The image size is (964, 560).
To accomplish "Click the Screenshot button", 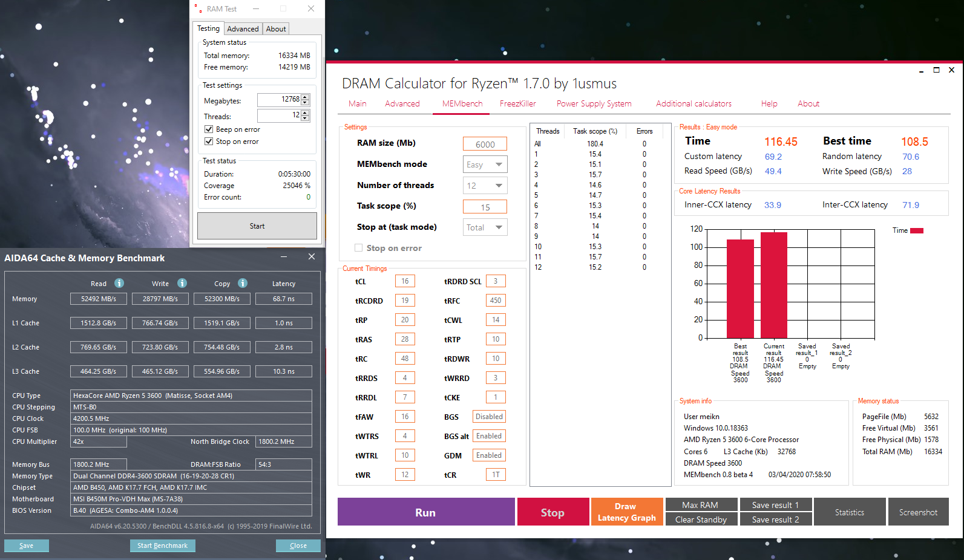I will tap(919, 512).
